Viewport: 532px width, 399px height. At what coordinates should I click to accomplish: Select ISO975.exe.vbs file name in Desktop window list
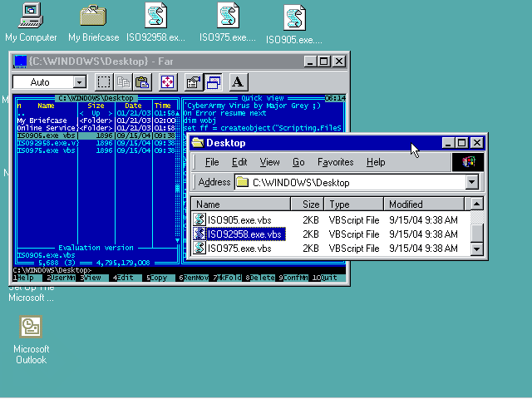pyautogui.click(x=239, y=249)
